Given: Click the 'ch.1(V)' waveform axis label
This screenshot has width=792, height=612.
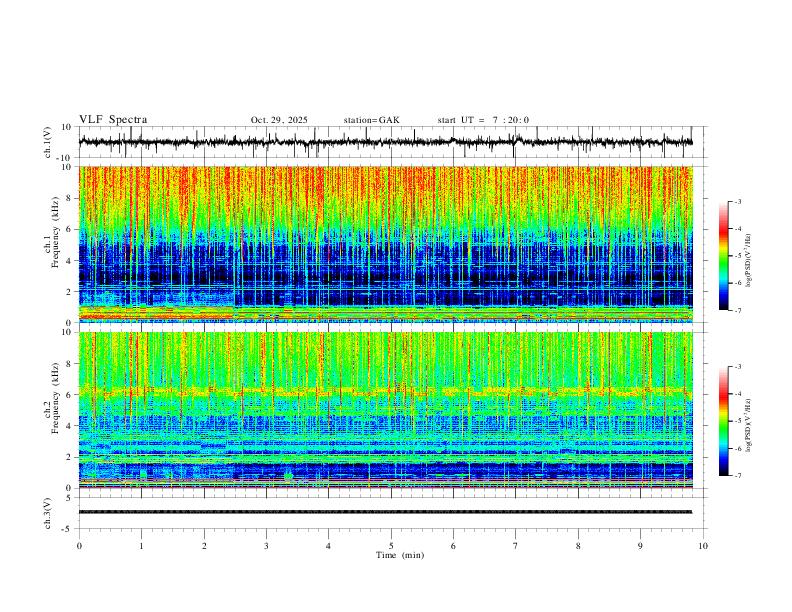Looking at the screenshot, I should [48, 142].
